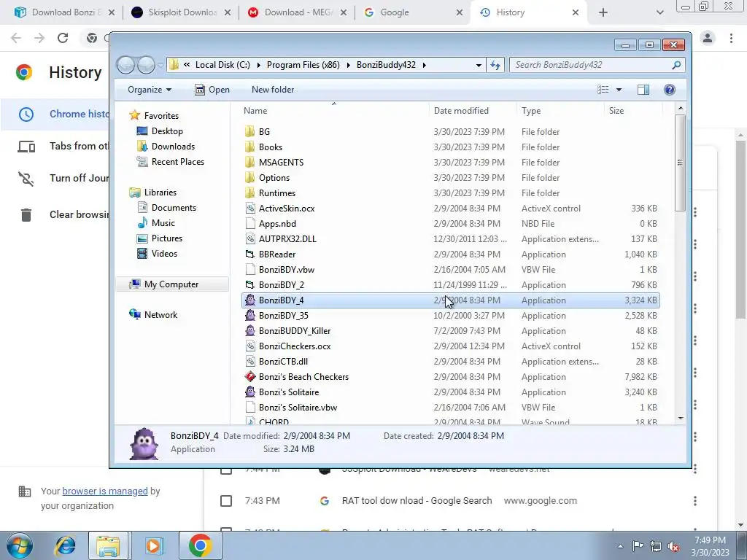Screen dimensions: 747x560
Task: Open the Organize dropdown menu
Action: pyautogui.click(x=149, y=90)
